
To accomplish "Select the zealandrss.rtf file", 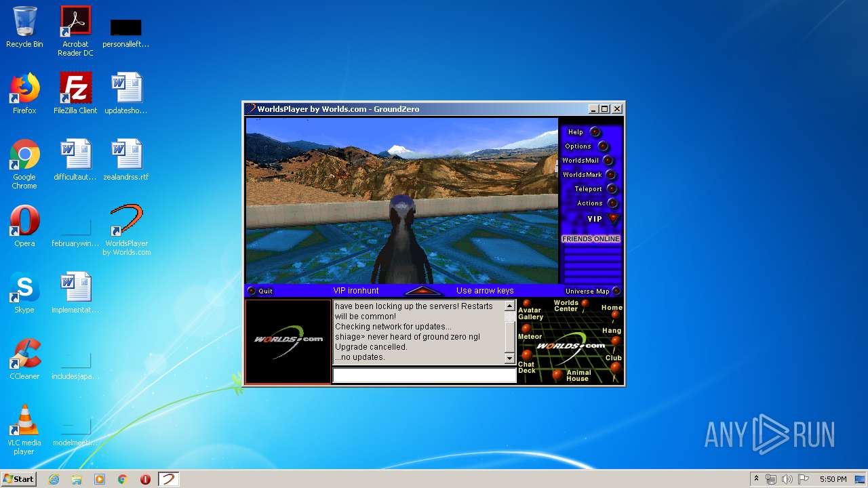I will 126,160.
